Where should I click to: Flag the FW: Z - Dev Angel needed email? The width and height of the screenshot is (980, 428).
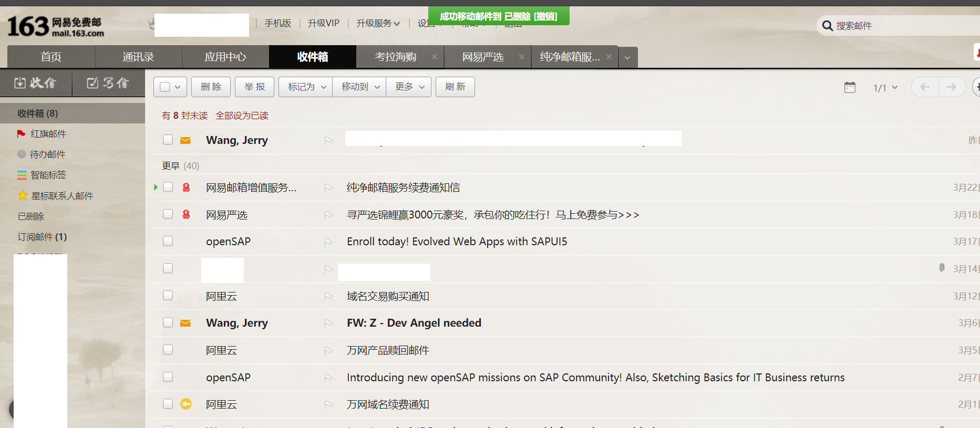(x=328, y=323)
